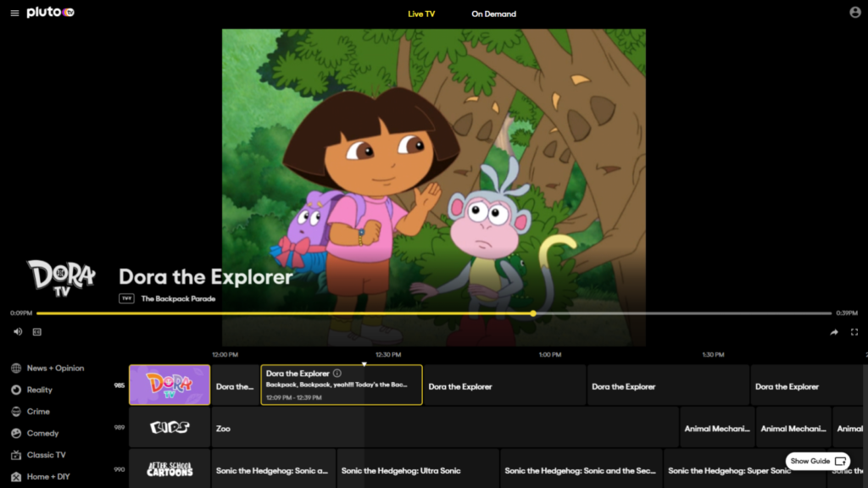Choose the Comedy category
868x488 pixels.
coord(42,433)
